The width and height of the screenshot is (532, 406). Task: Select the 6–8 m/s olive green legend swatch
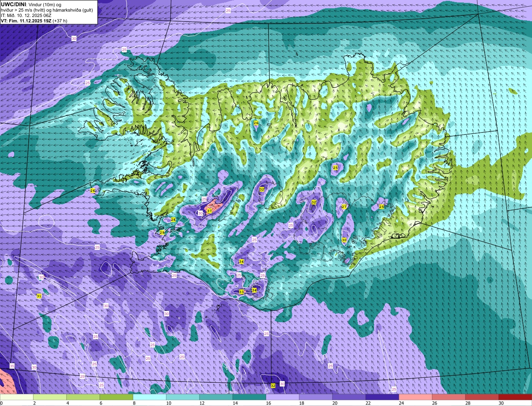pyautogui.click(x=116, y=397)
